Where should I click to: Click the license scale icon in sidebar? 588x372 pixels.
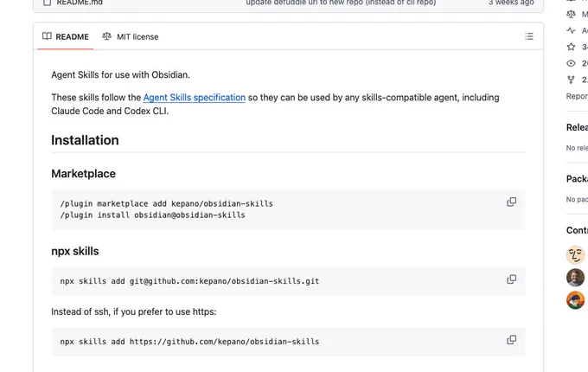[571, 14]
